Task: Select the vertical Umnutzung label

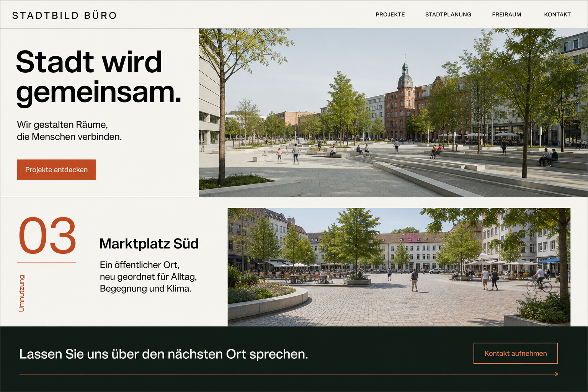Action: pyautogui.click(x=22, y=293)
